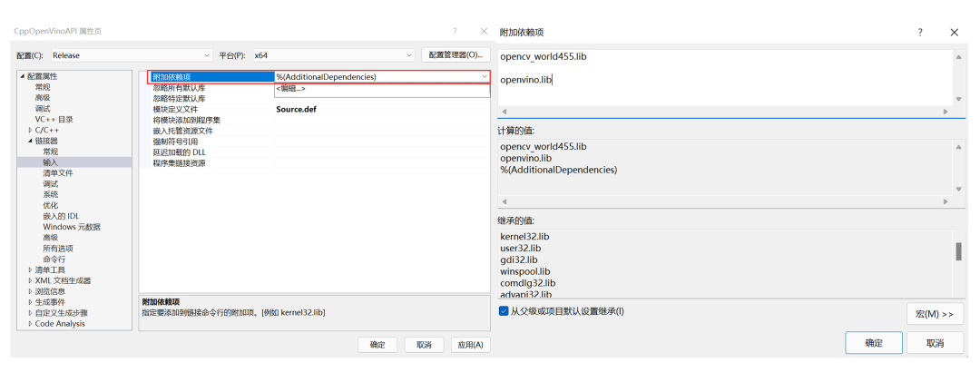Click the 应用(A) button

[471, 345]
